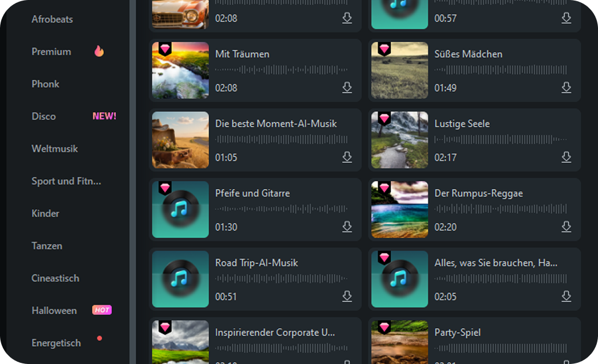This screenshot has height=364, width=598.
Task: Download "Der Rumpus-Reggae"
Action: click(566, 227)
